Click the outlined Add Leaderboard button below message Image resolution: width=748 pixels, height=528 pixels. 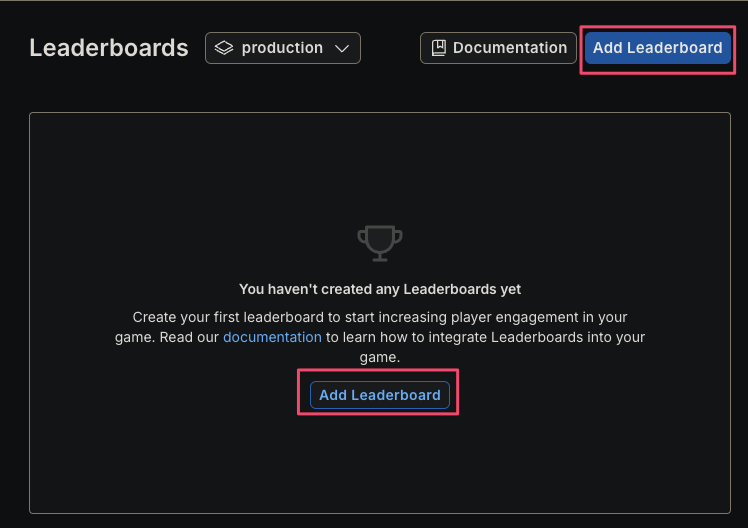380,395
